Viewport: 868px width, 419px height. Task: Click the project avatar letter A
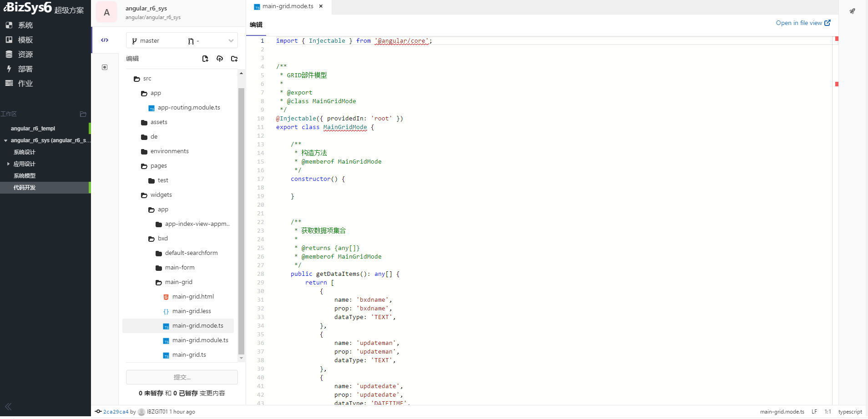[x=107, y=12]
